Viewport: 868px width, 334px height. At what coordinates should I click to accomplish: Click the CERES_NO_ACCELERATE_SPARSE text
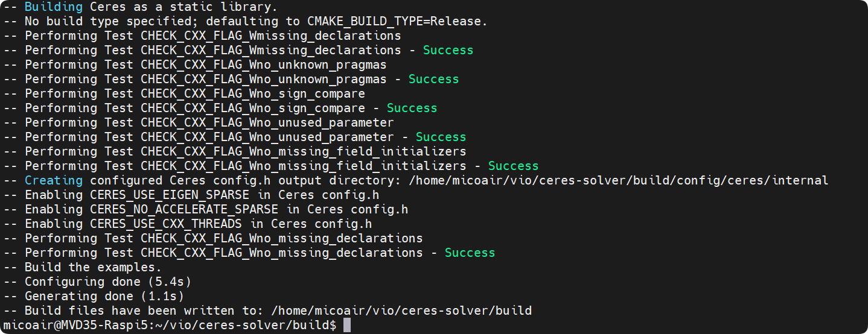tap(184, 209)
